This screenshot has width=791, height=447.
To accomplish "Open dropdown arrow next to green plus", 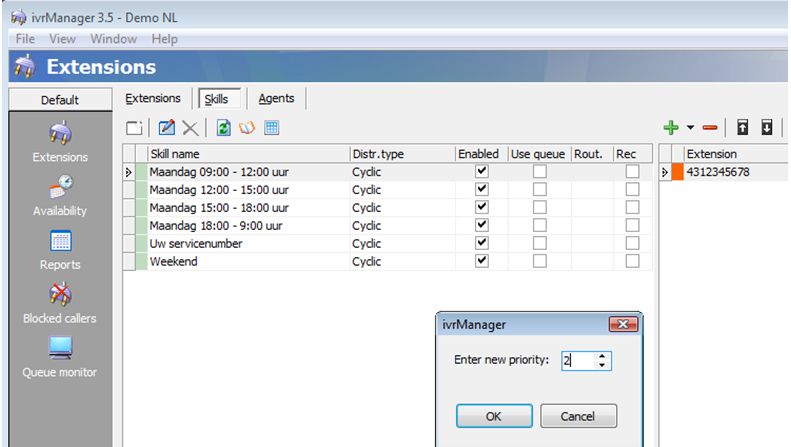I will pos(690,128).
